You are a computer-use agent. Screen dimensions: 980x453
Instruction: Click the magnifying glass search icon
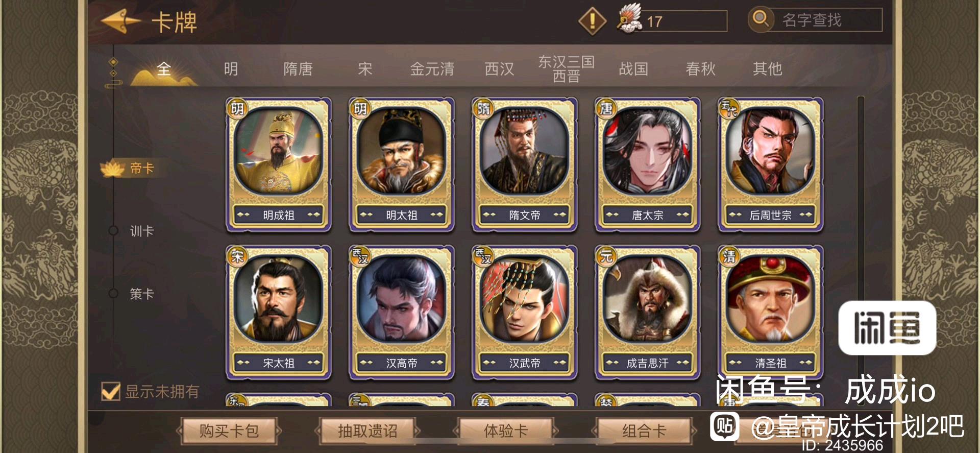(761, 19)
